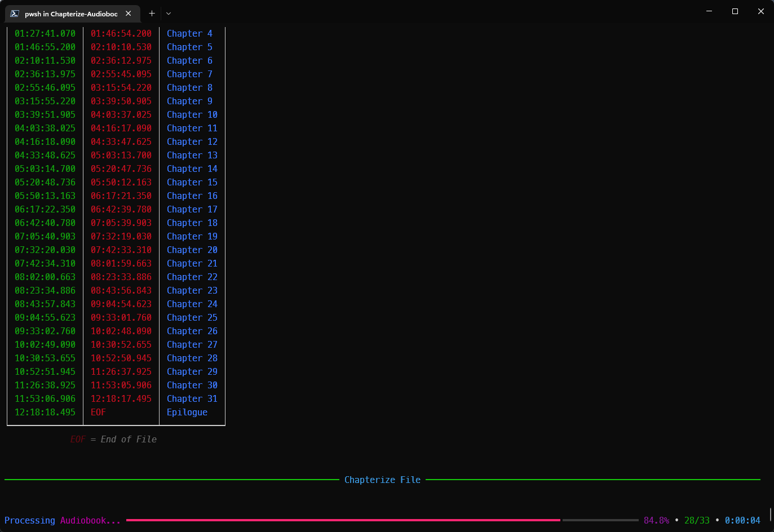Click the Chapter 26 title
774x532 pixels.
(x=192, y=331)
